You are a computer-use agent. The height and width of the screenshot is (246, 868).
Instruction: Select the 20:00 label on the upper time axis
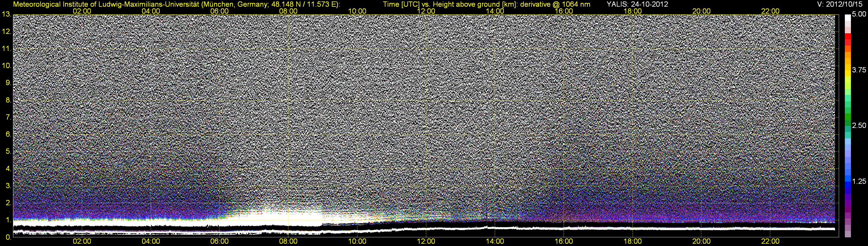tap(702, 11)
